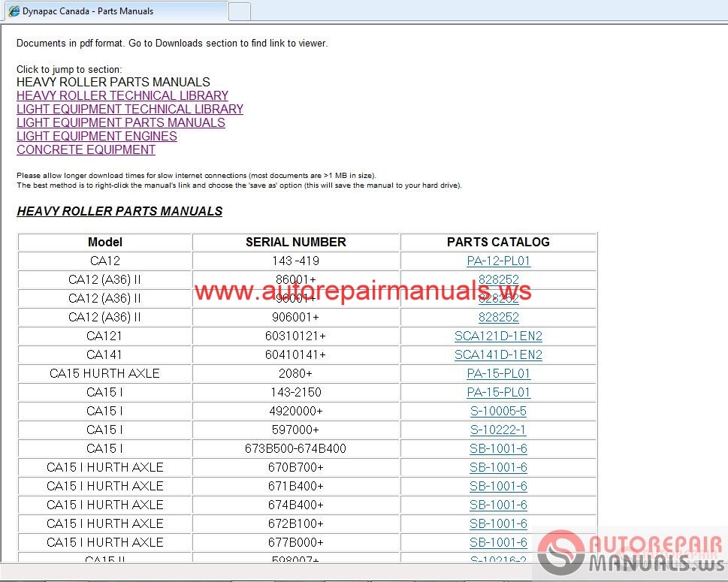Click the italic HEAVY ROLLER PARTS MANUALS heading
This screenshot has width=728, height=582.
pyautogui.click(x=119, y=211)
